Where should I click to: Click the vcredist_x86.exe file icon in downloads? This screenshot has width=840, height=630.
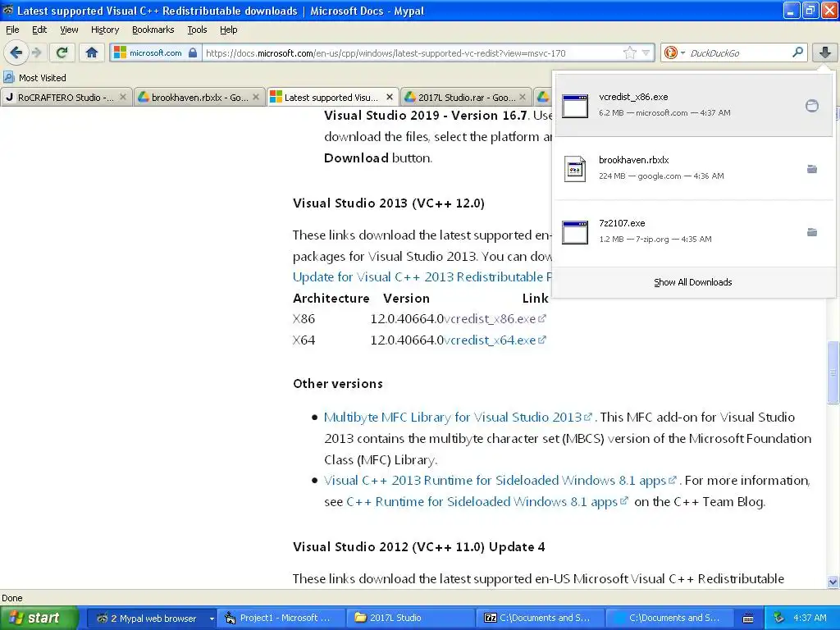click(x=575, y=106)
